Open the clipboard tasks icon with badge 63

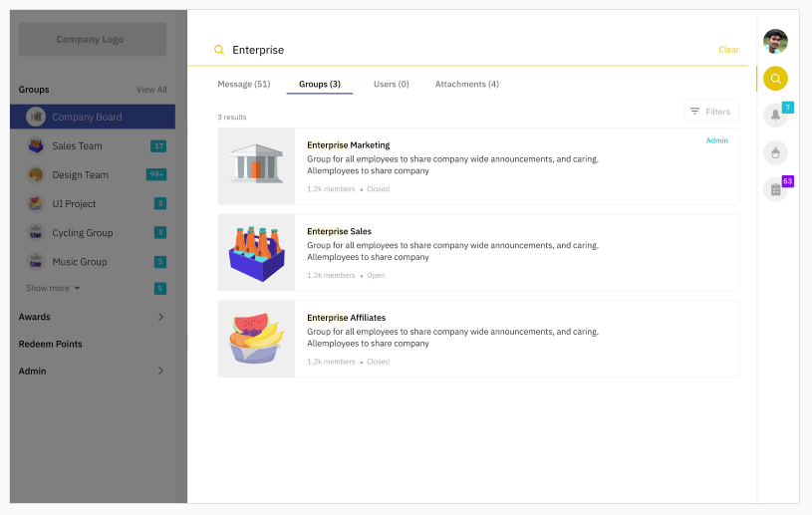pyautogui.click(x=775, y=189)
